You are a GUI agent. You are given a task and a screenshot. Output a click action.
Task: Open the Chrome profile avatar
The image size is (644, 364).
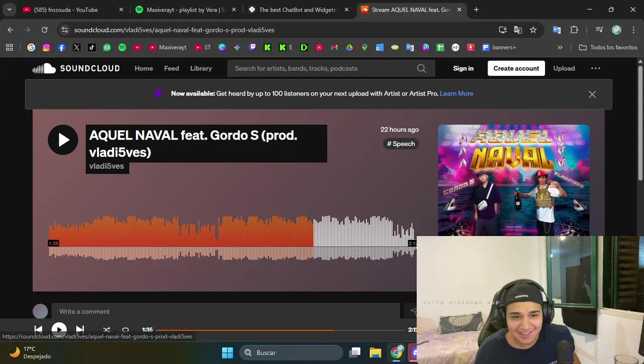[616, 30]
